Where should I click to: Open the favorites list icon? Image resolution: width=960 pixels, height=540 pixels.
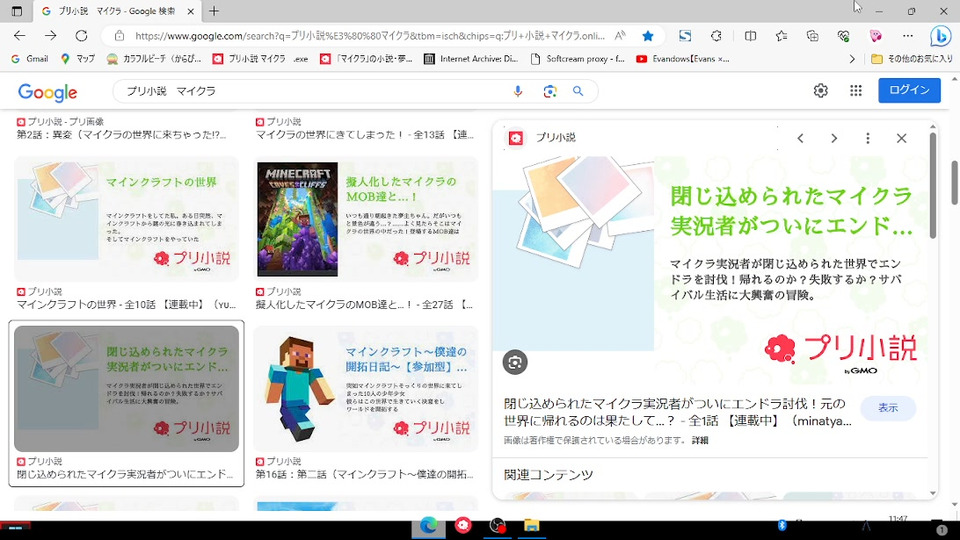coord(782,36)
